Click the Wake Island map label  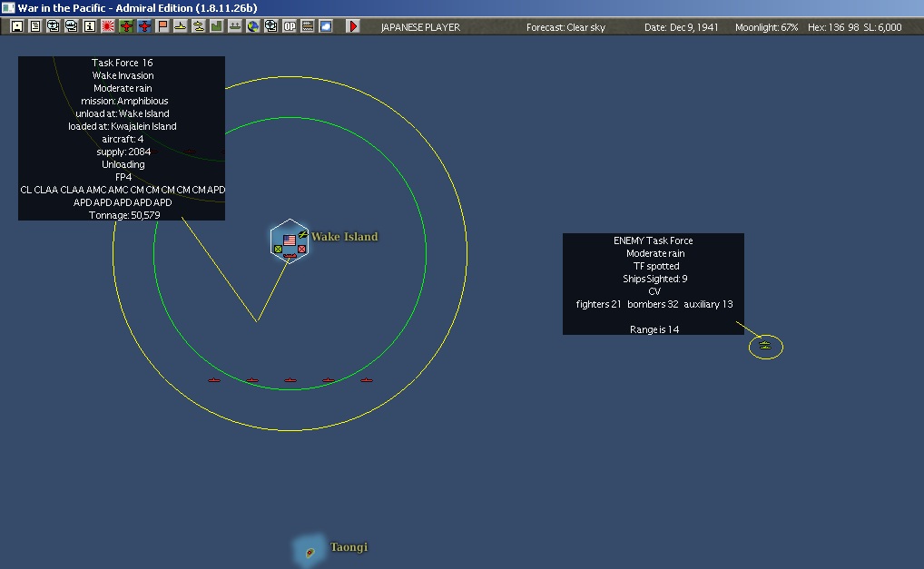click(345, 237)
